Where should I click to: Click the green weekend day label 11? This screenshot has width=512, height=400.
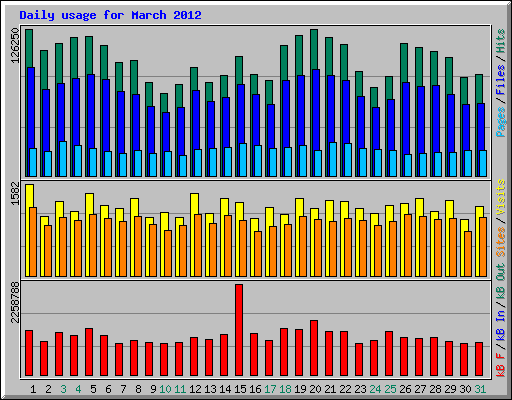(180, 389)
